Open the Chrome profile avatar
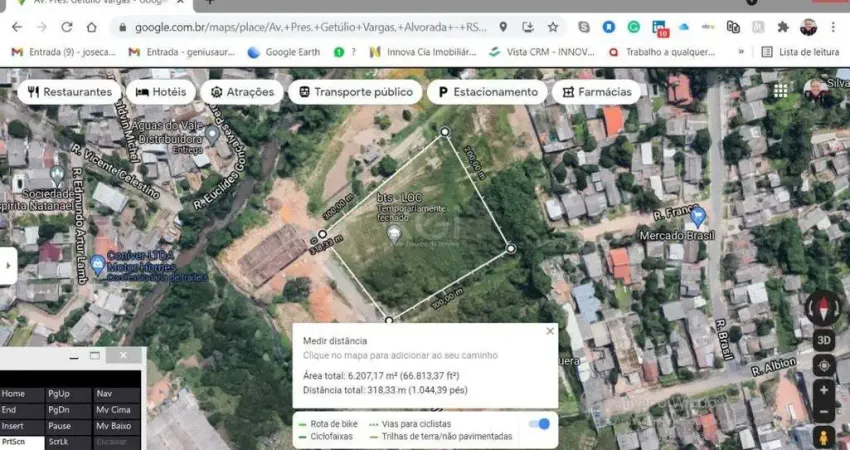The width and height of the screenshot is (850, 450). pos(808,27)
